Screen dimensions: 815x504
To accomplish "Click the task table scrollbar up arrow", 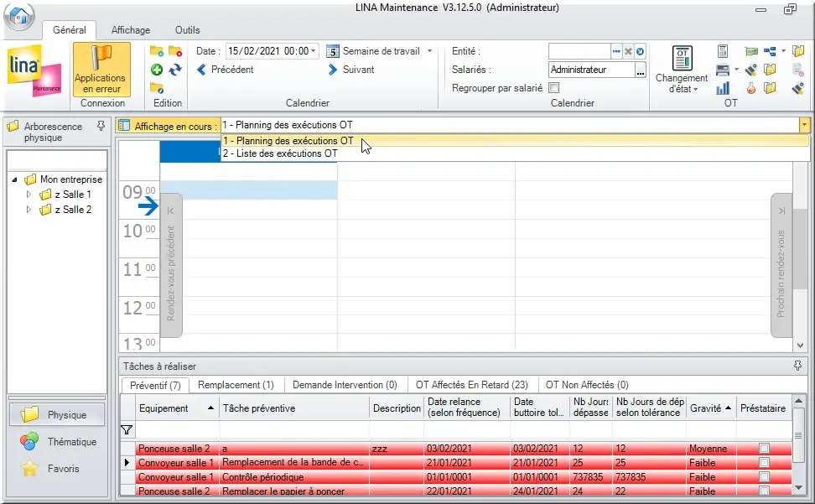I will 799,401.
